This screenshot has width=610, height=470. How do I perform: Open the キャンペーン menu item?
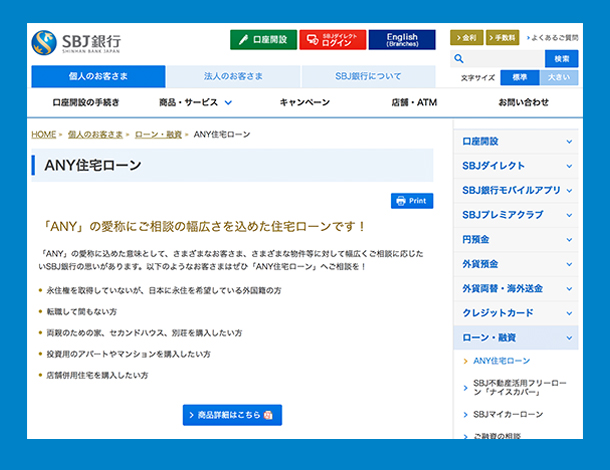click(305, 102)
